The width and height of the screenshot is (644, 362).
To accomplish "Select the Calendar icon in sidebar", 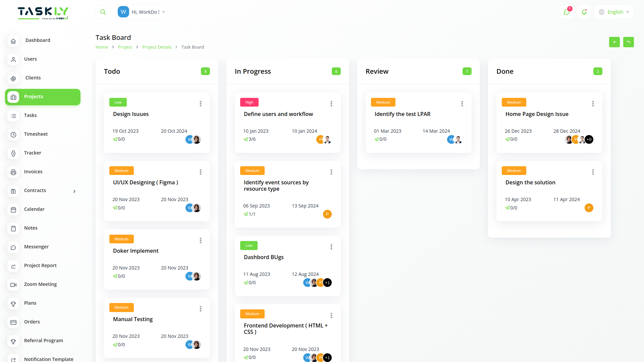I will [13, 210].
